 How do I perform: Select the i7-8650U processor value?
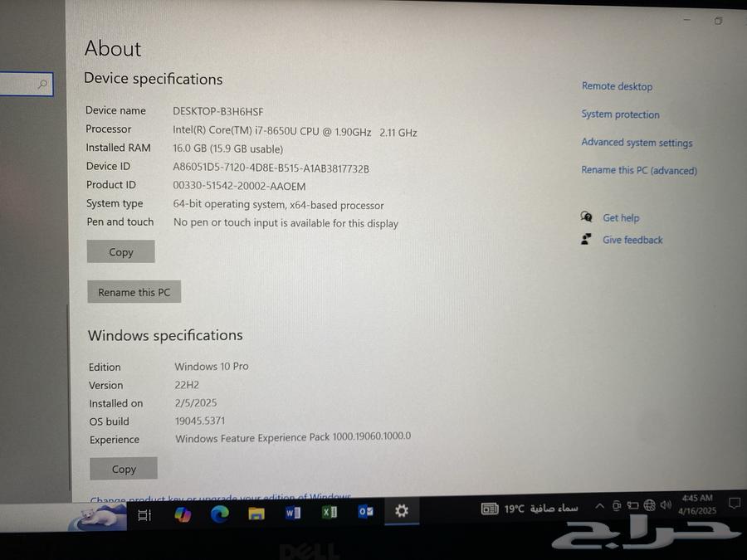click(295, 132)
